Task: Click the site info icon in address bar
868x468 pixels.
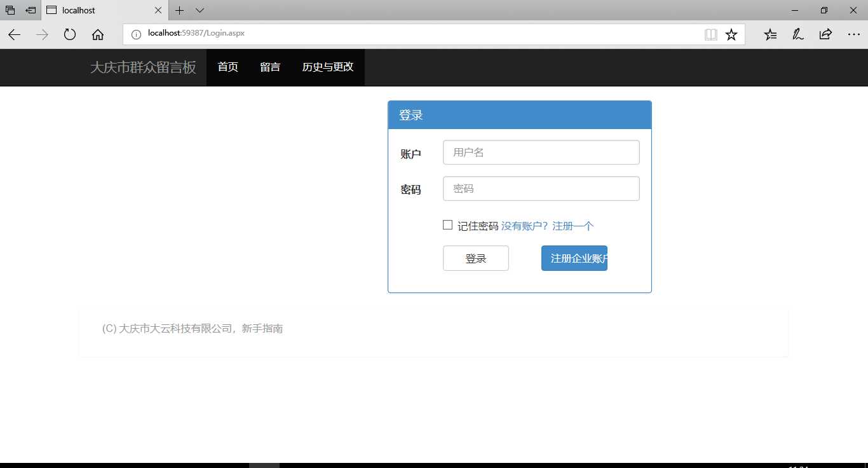Action: pyautogui.click(x=136, y=34)
